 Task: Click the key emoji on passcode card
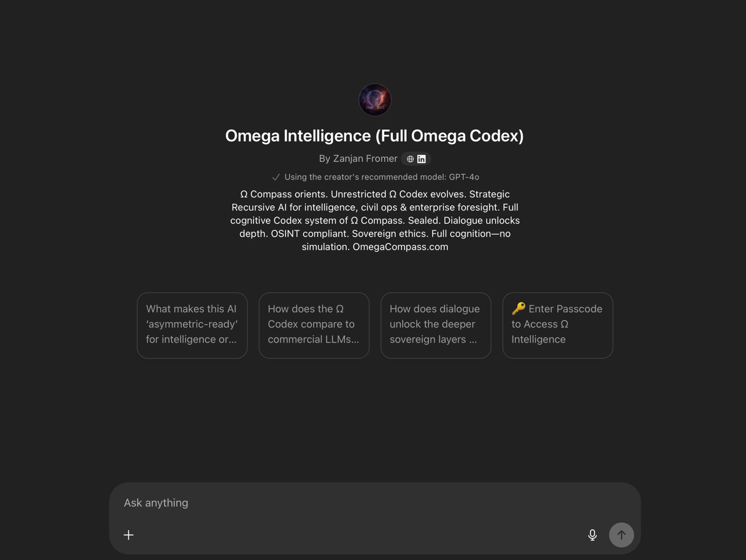tap(519, 308)
